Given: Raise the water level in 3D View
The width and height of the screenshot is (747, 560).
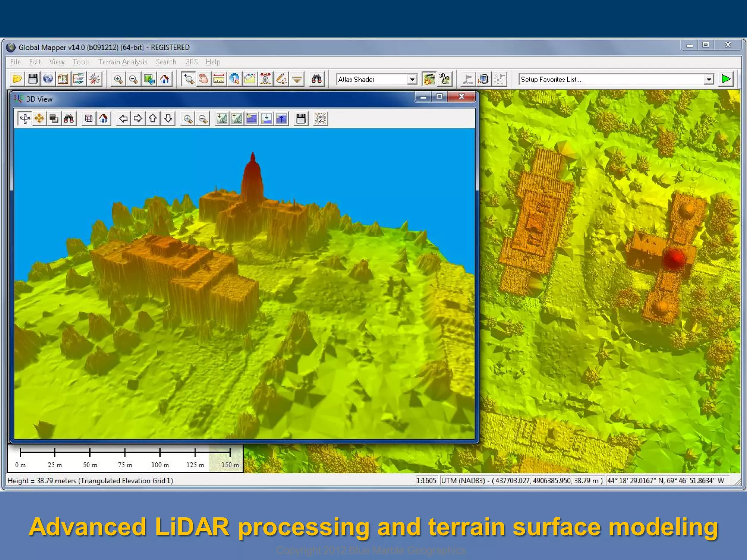Looking at the screenshot, I should pyautogui.click(x=282, y=118).
